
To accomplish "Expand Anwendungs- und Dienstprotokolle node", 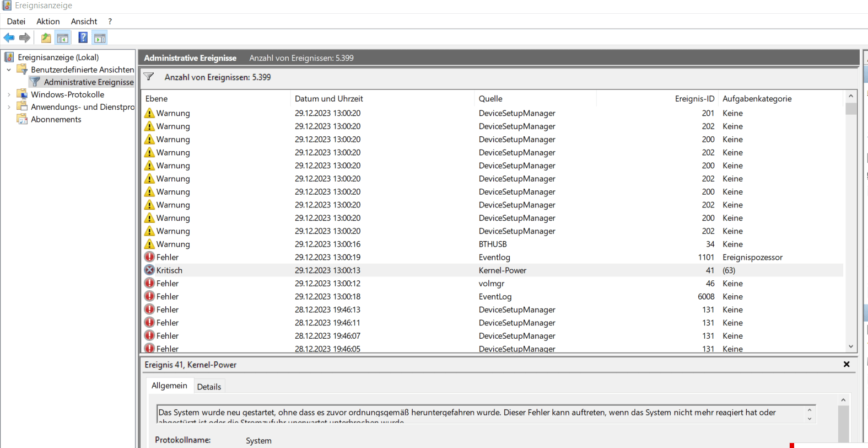I will pyautogui.click(x=9, y=107).
